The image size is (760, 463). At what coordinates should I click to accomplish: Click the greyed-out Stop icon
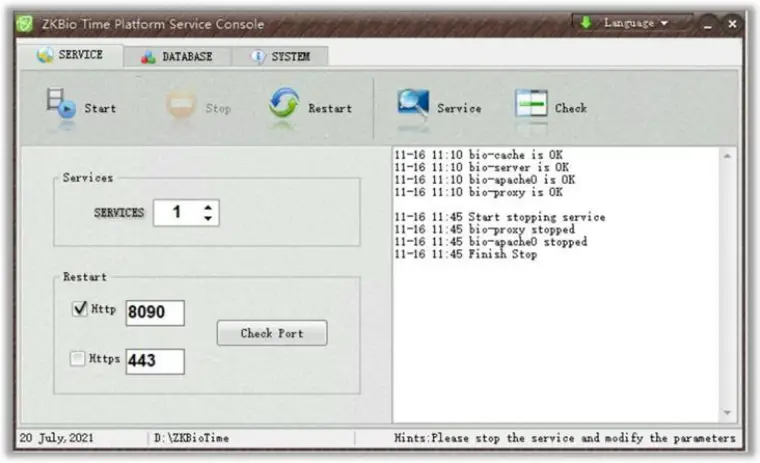pos(181,104)
